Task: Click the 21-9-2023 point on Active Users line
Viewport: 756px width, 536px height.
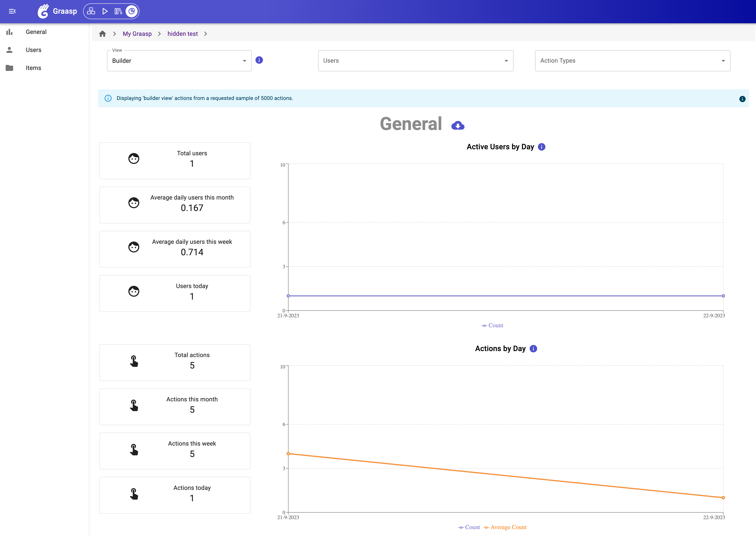Action: [288, 296]
